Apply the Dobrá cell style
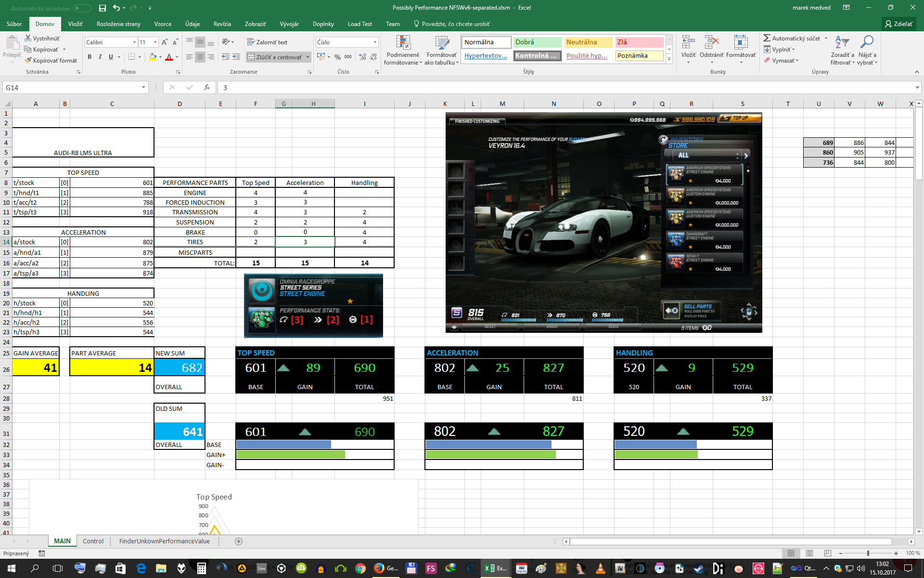 click(537, 42)
